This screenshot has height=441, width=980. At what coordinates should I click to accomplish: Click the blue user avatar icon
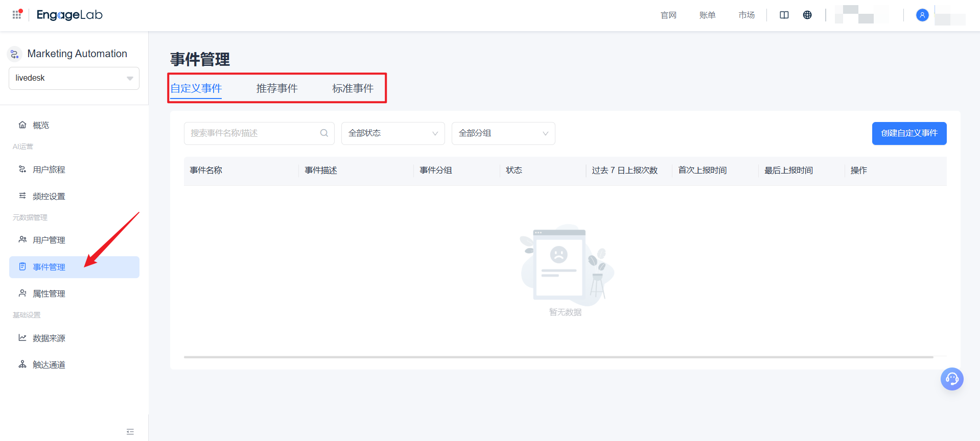click(x=922, y=15)
